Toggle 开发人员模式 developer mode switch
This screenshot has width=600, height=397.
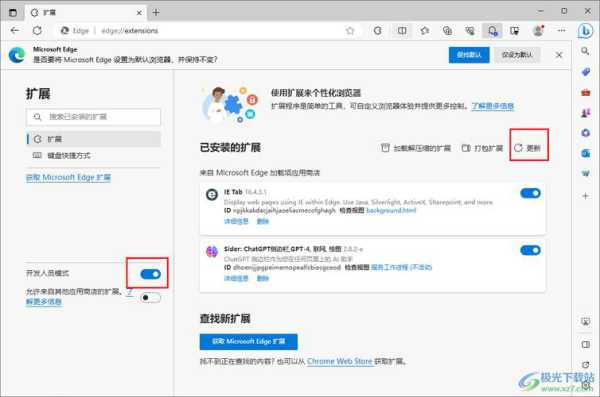[150, 274]
